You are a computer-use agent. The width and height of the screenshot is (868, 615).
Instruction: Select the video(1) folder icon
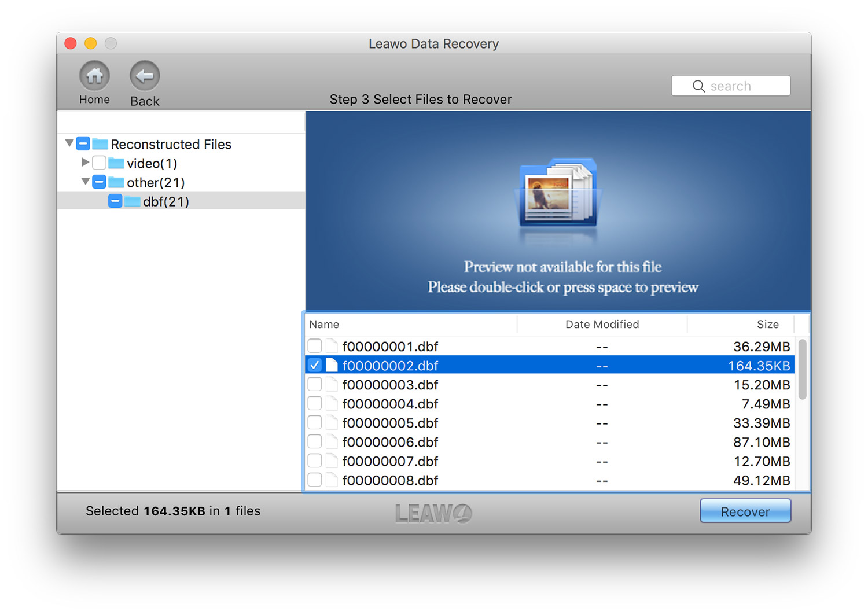(116, 163)
